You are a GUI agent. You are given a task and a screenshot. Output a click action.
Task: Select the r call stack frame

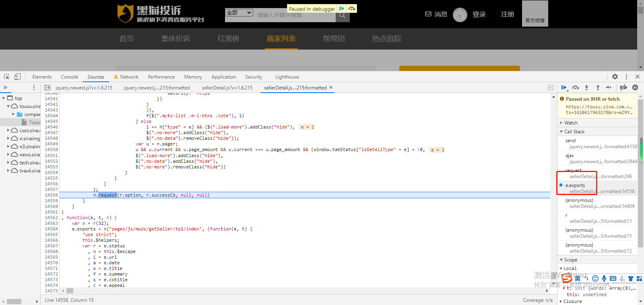pos(597,218)
